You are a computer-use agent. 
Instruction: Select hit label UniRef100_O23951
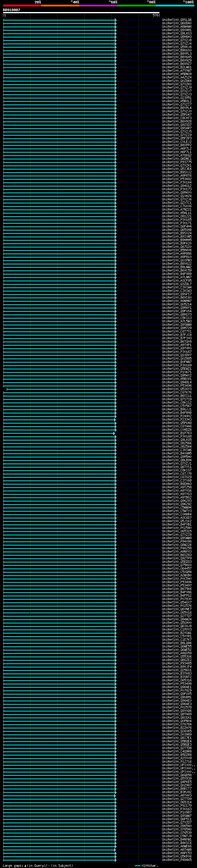[177, 98]
